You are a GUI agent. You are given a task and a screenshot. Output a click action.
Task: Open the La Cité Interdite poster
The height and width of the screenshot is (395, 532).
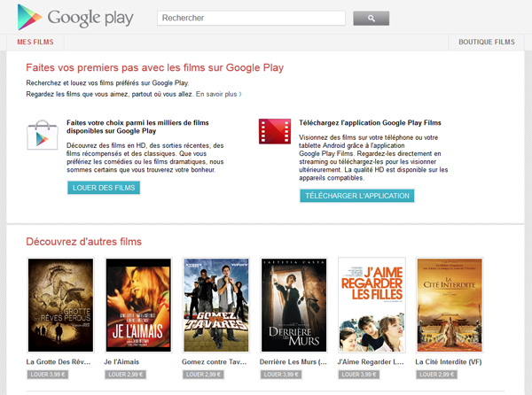[x=450, y=305]
